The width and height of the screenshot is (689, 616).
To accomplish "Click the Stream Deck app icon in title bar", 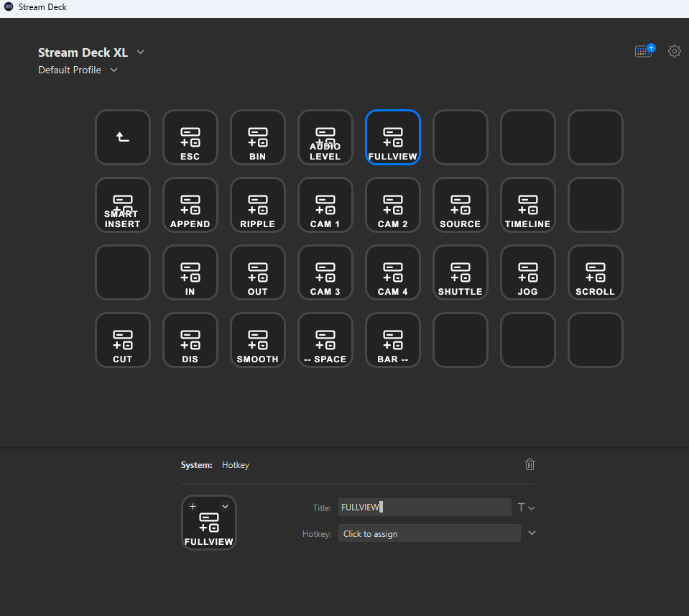I will [9, 7].
